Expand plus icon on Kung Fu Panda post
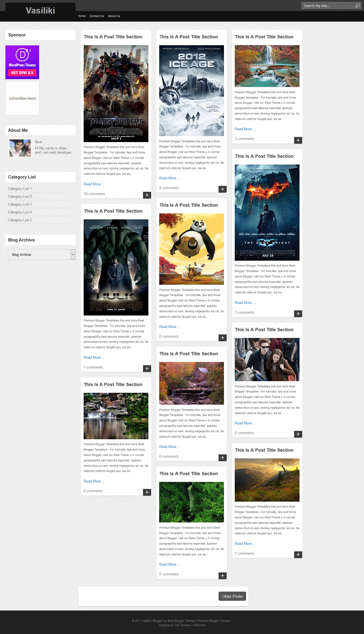The image size is (364, 634). (223, 338)
